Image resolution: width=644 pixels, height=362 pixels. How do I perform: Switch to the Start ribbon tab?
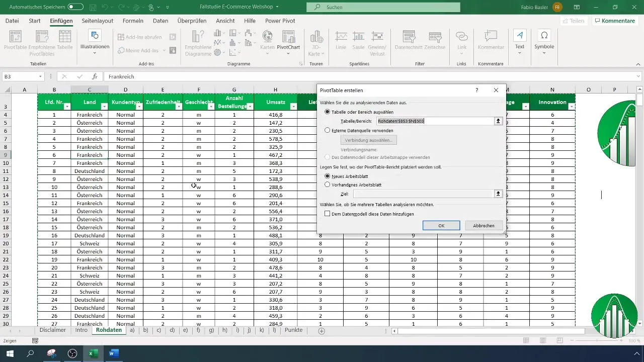[35, 21]
